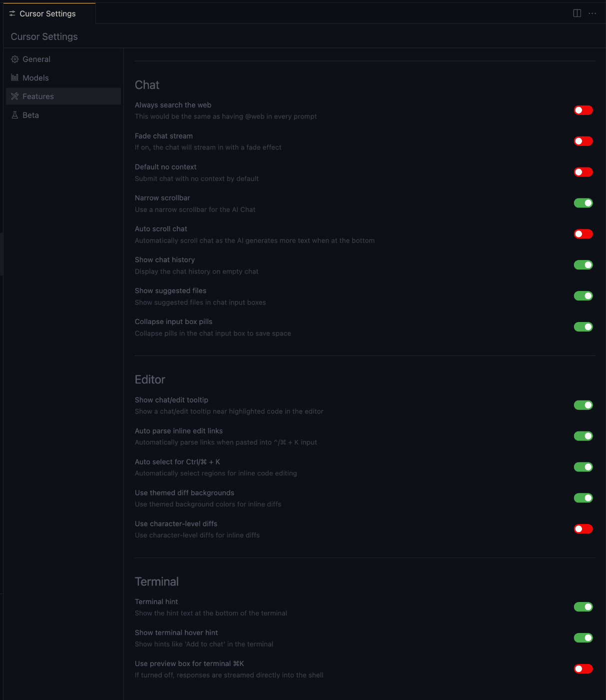
Task: Click the Terminal section heading
Action: coord(157,581)
